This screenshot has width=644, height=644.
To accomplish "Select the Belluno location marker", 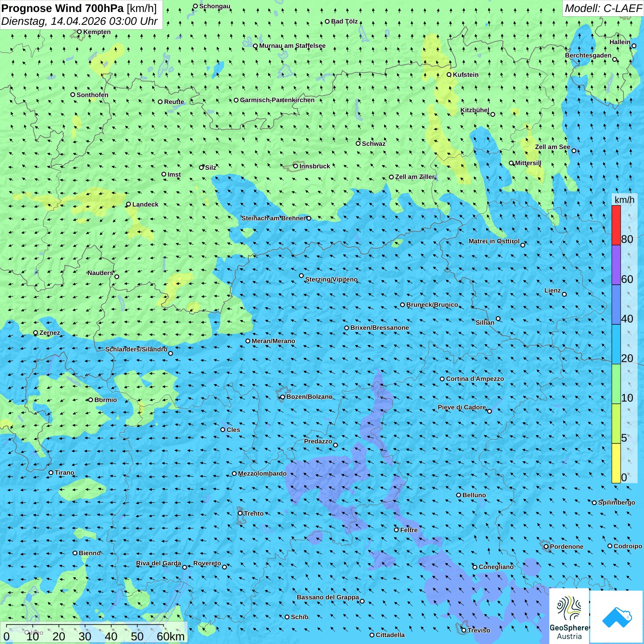I will (x=459, y=495).
